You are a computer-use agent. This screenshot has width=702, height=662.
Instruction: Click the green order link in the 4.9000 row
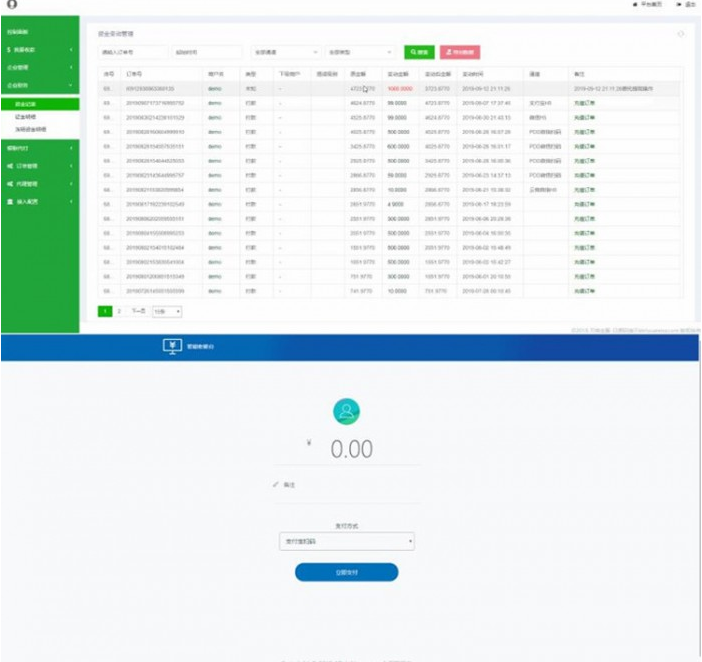point(585,204)
